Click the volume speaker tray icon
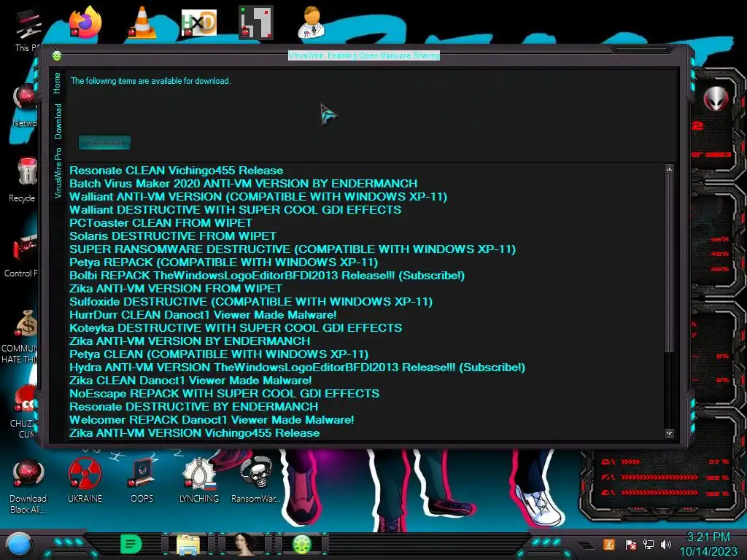The width and height of the screenshot is (747, 560). (666, 544)
